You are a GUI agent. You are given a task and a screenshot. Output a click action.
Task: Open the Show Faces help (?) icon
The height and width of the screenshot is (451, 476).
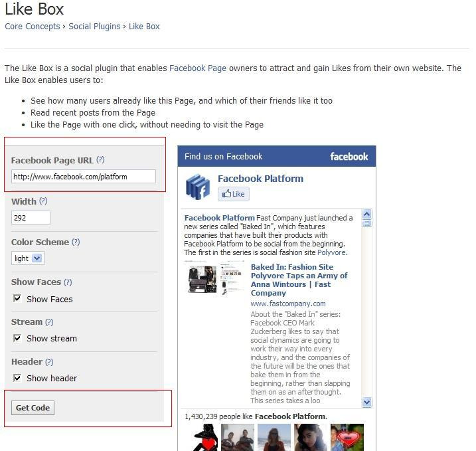tap(68, 282)
